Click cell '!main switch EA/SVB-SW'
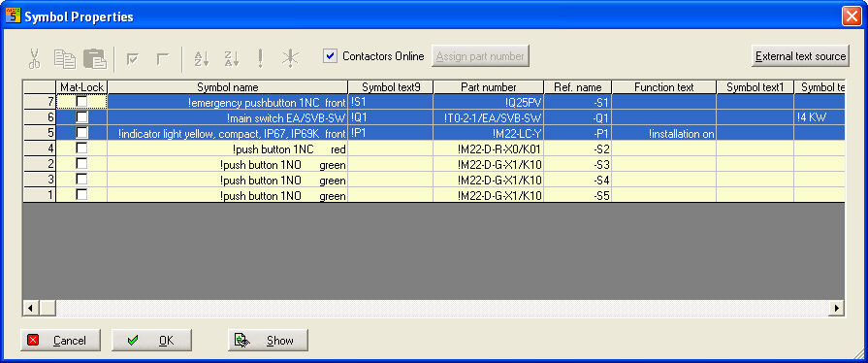This screenshot has width=868, height=363. click(228, 117)
